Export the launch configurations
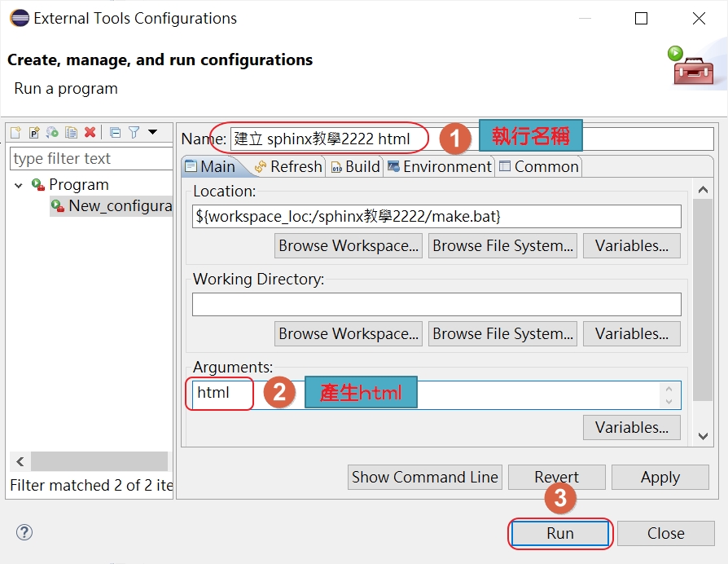The image size is (728, 564). point(52,132)
